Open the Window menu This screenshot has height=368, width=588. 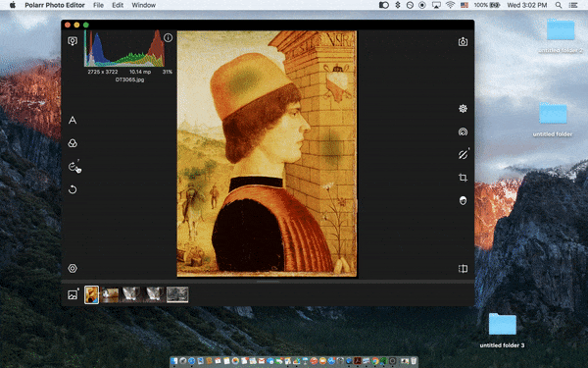click(144, 5)
